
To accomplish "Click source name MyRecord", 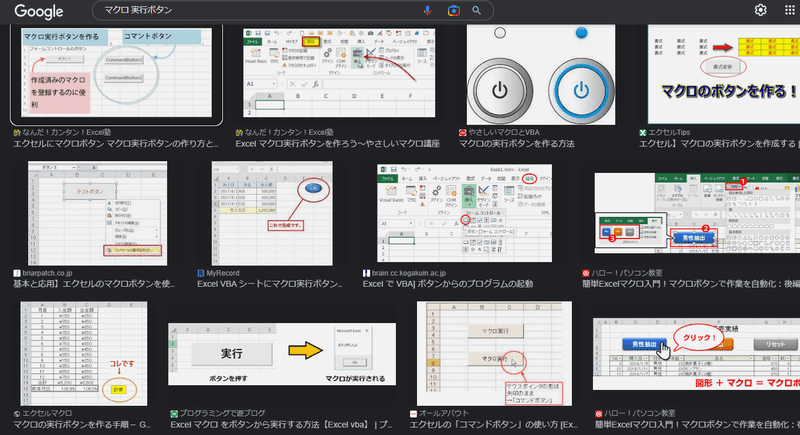I will coord(222,273).
